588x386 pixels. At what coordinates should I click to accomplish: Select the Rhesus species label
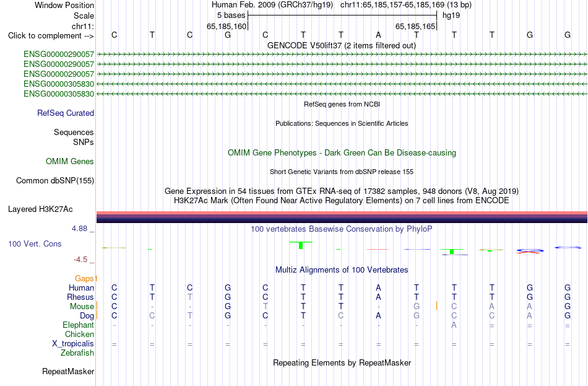pyautogui.click(x=80, y=297)
